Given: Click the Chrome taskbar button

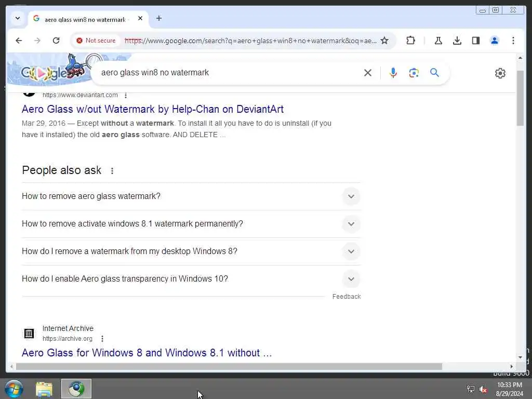Looking at the screenshot, I should coord(76,389).
